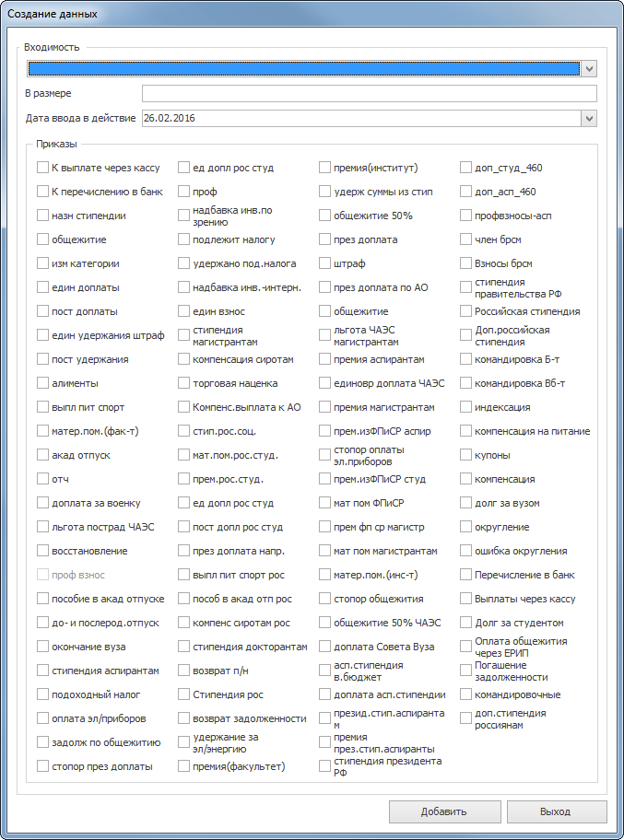Screen dimensions: 624x840
Task: Check долг за вузом
Action: 465,503
